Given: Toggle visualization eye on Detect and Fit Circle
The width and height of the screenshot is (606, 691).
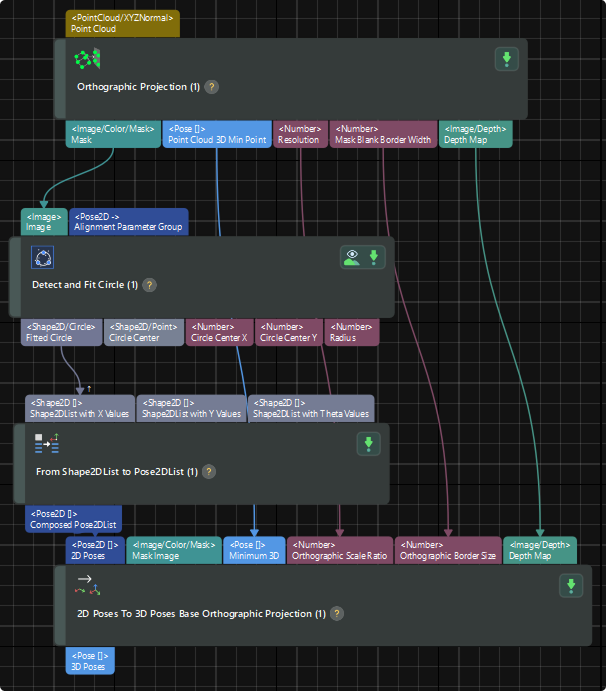Looking at the screenshot, I should pos(352,257).
